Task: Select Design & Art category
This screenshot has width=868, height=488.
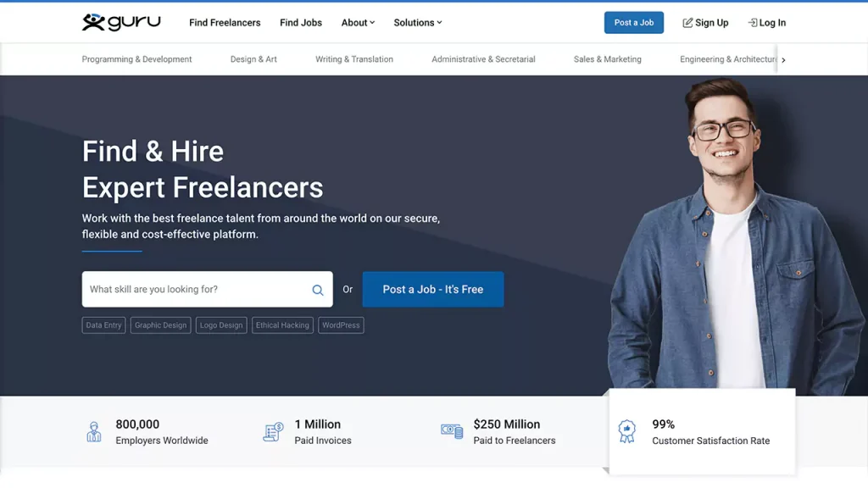Action: (253, 59)
